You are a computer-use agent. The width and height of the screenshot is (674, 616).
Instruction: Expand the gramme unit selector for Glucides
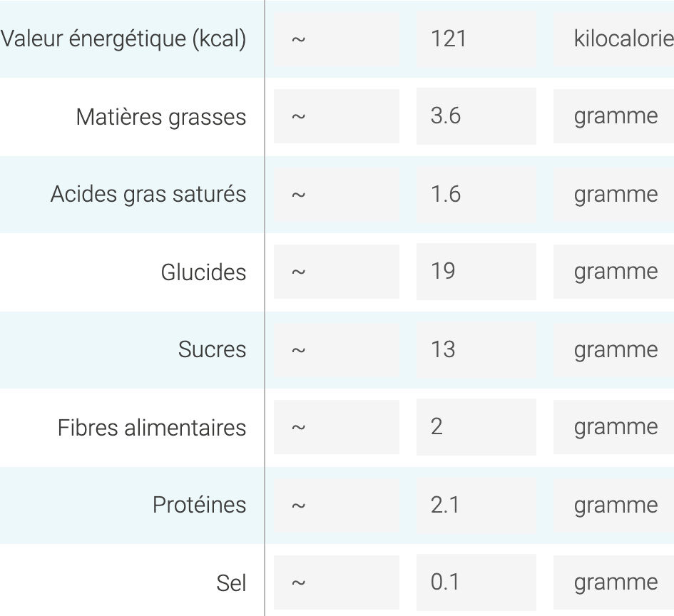615,272
